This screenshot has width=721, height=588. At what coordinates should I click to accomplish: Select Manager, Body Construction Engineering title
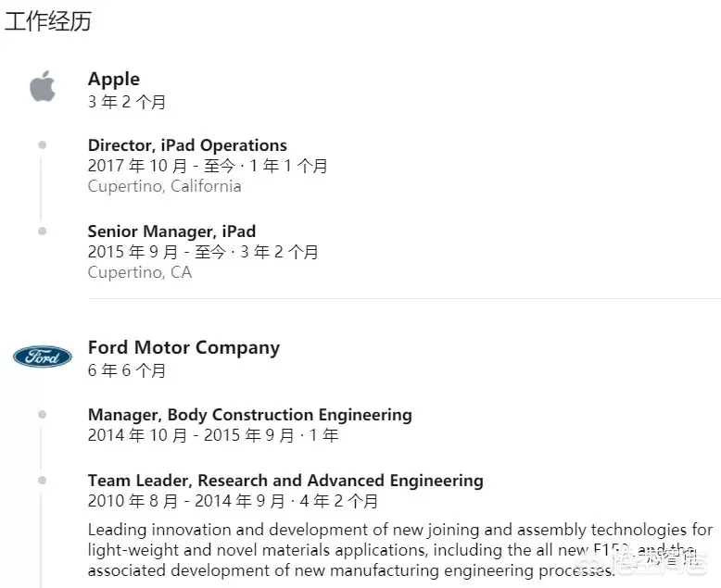pos(249,414)
